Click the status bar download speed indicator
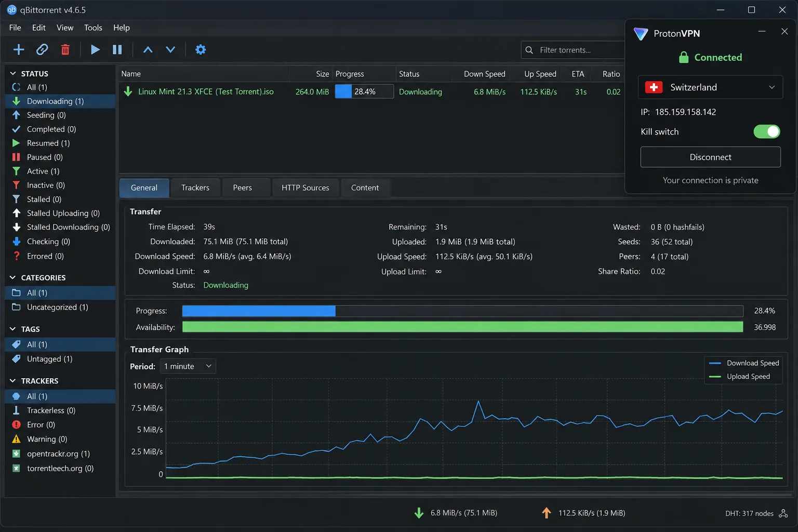This screenshot has height=532, width=798. 457,513
